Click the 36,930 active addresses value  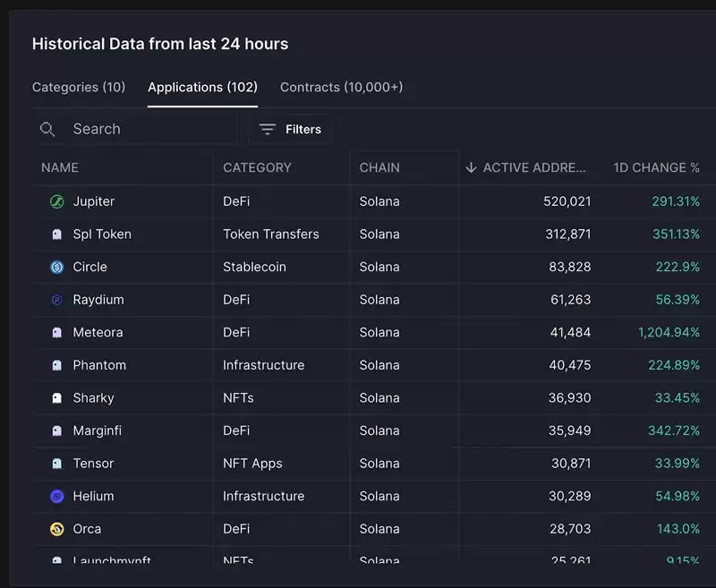tap(569, 398)
